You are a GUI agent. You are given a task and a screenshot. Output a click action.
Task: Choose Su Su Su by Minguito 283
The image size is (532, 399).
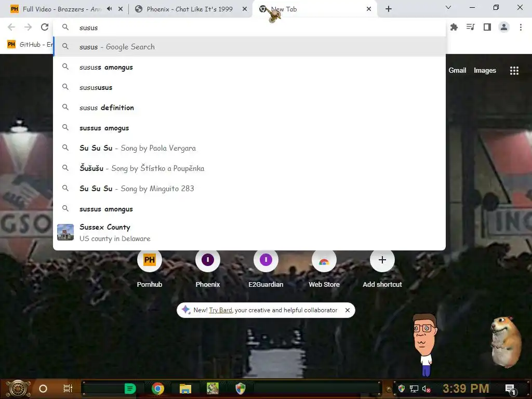(249, 188)
